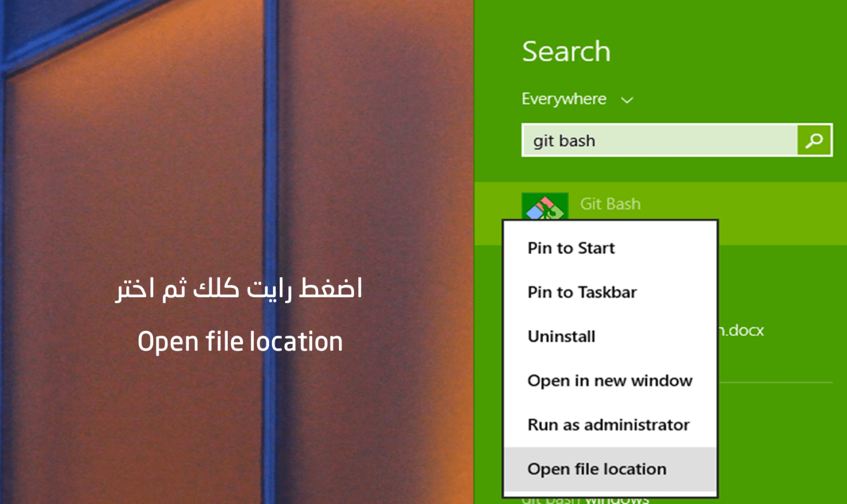Choose Pin to Taskbar
Image resolution: width=847 pixels, height=504 pixels.
582,292
